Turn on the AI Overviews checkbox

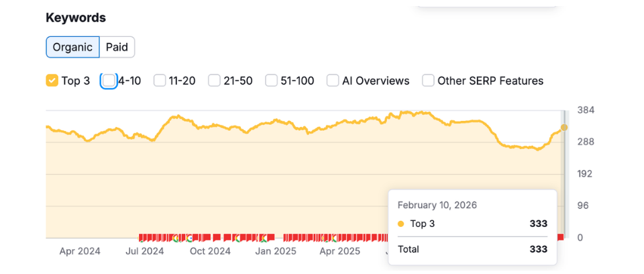tap(333, 81)
